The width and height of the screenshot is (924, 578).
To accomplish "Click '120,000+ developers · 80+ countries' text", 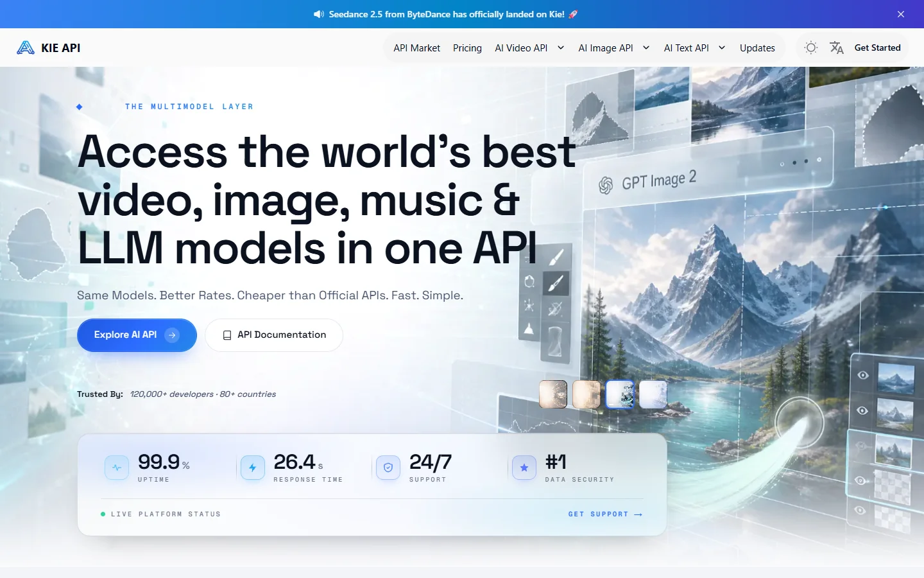I will [x=203, y=394].
